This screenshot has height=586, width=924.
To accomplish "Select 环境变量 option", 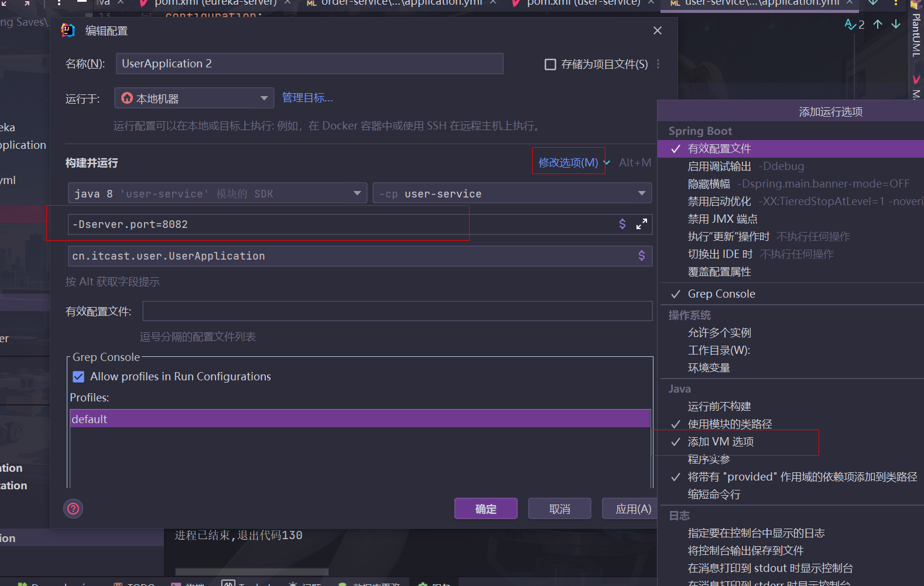I will tap(790, 368).
